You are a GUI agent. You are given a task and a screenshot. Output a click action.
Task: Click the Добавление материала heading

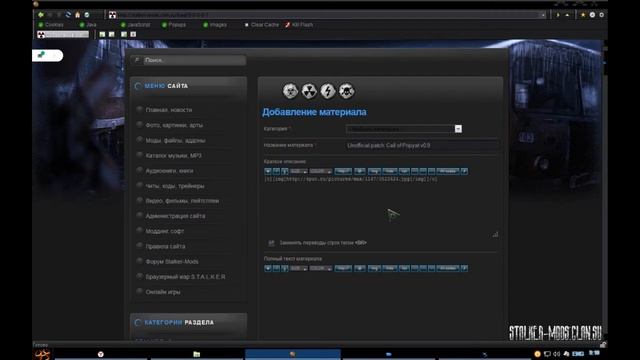point(314,112)
